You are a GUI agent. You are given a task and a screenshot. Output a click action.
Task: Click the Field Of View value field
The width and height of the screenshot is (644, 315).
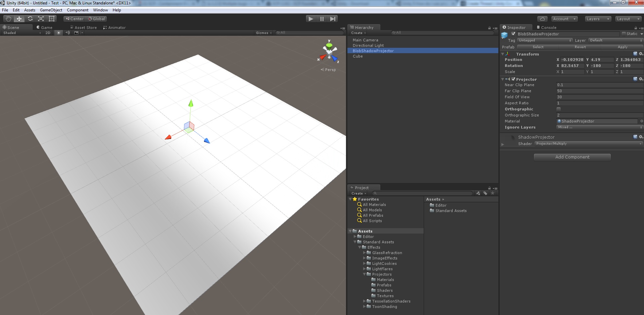coord(600,97)
